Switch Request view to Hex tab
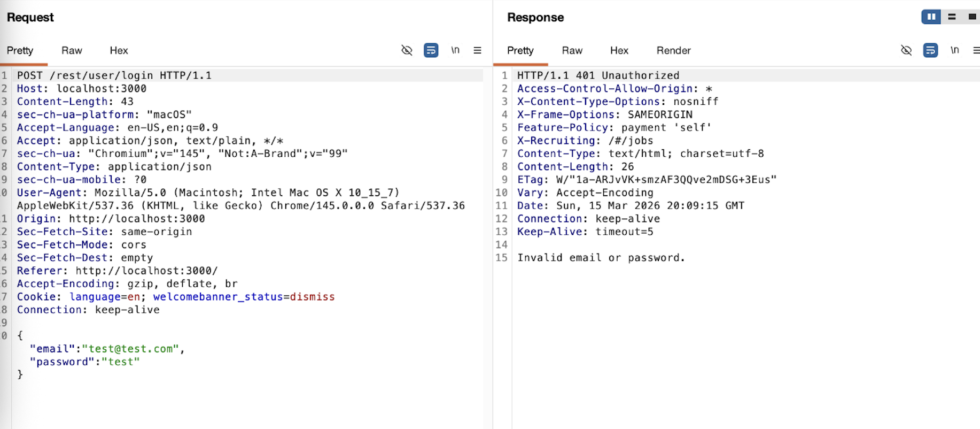Viewport: 980px width, 429px height. [119, 50]
